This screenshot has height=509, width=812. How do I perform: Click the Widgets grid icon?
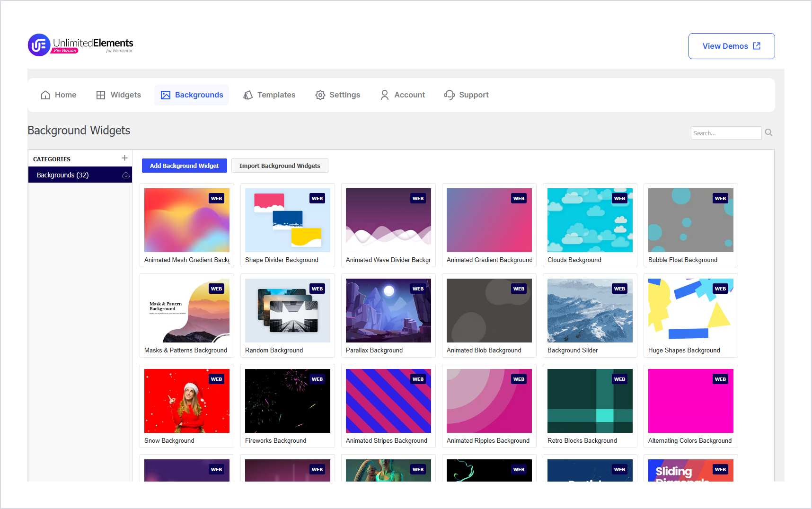pyautogui.click(x=101, y=95)
